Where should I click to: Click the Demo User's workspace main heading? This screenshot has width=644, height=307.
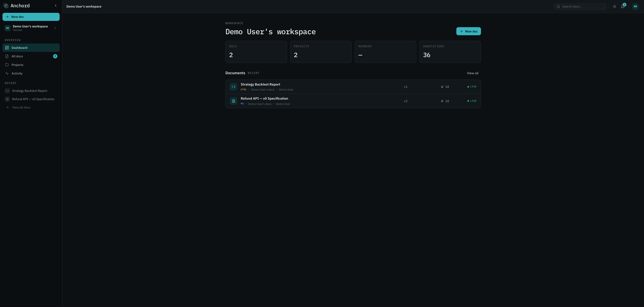tap(270, 32)
